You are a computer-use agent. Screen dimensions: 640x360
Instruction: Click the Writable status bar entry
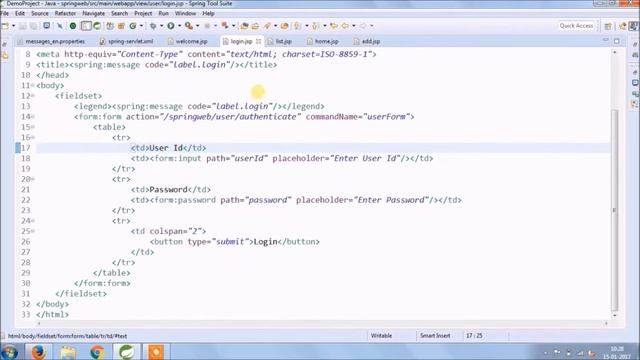click(x=382, y=336)
